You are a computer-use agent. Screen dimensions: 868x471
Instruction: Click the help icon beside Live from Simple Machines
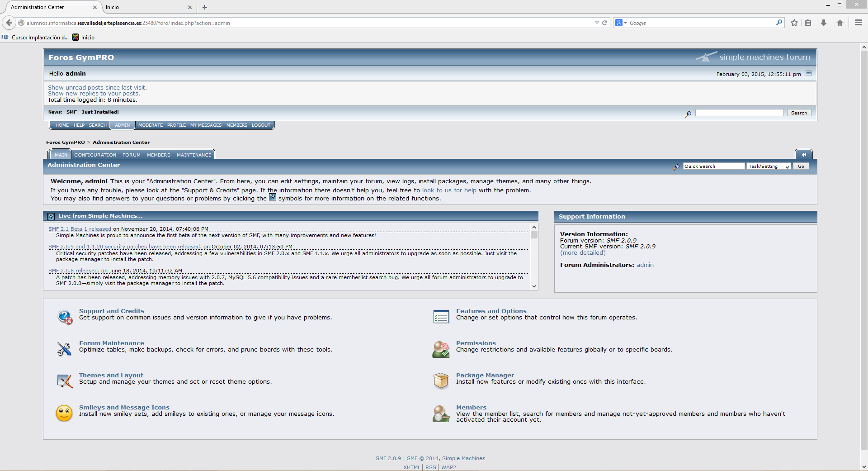point(51,216)
